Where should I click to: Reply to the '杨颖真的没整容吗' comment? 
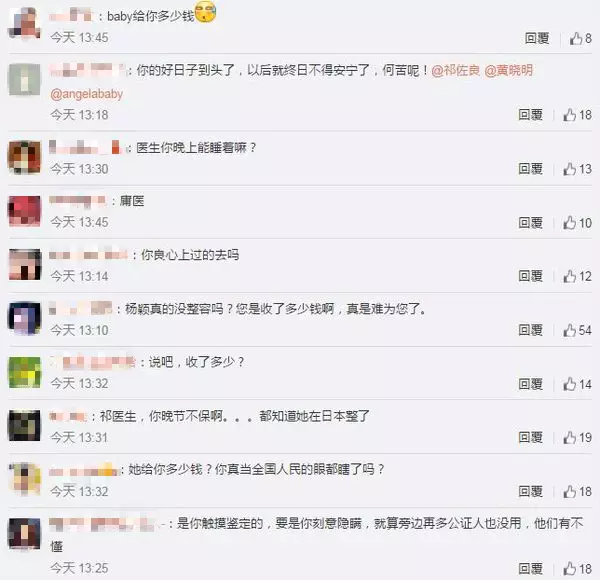(530, 330)
